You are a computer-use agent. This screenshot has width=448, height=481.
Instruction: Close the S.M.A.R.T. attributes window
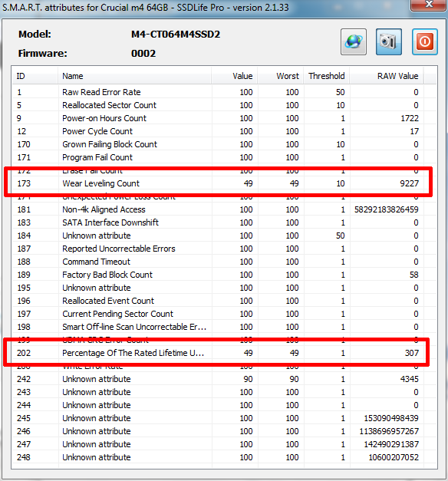429,5
